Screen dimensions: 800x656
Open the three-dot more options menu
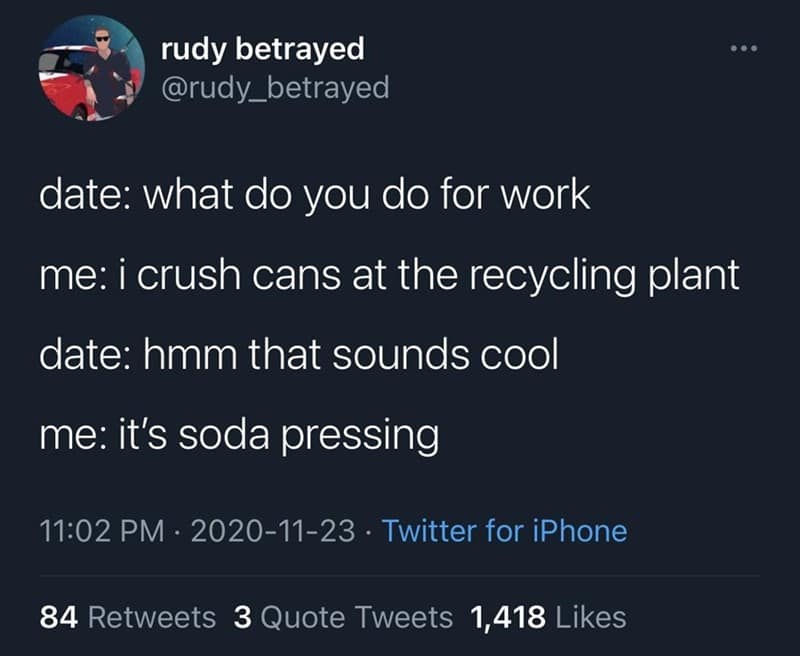click(743, 48)
